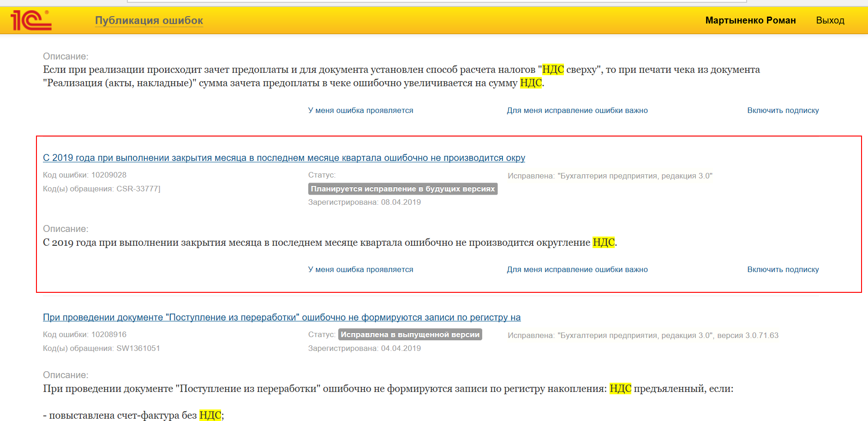Click the Выход logout link
This screenshot has width=868, height=421.
830,20
